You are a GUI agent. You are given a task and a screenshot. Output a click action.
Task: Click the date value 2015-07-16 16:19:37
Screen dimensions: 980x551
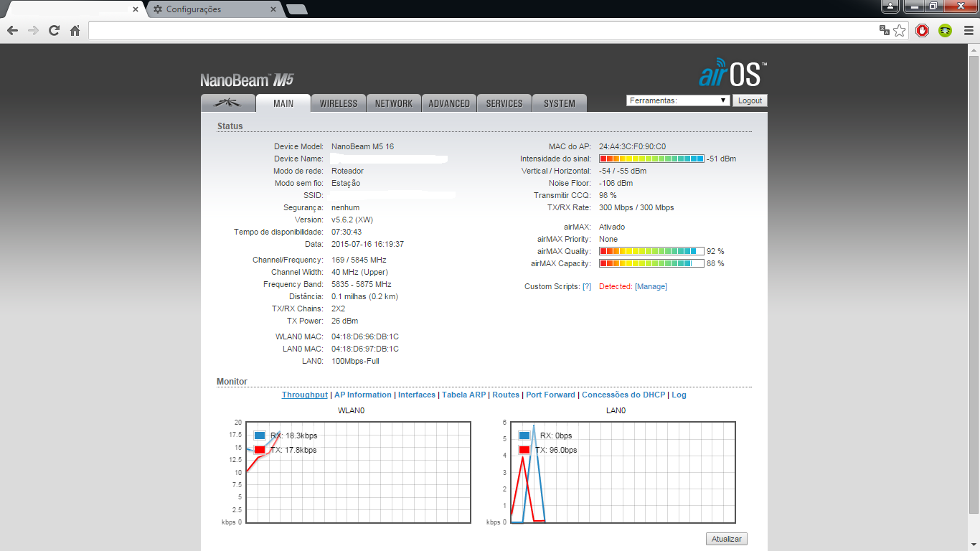click(367, 244)
